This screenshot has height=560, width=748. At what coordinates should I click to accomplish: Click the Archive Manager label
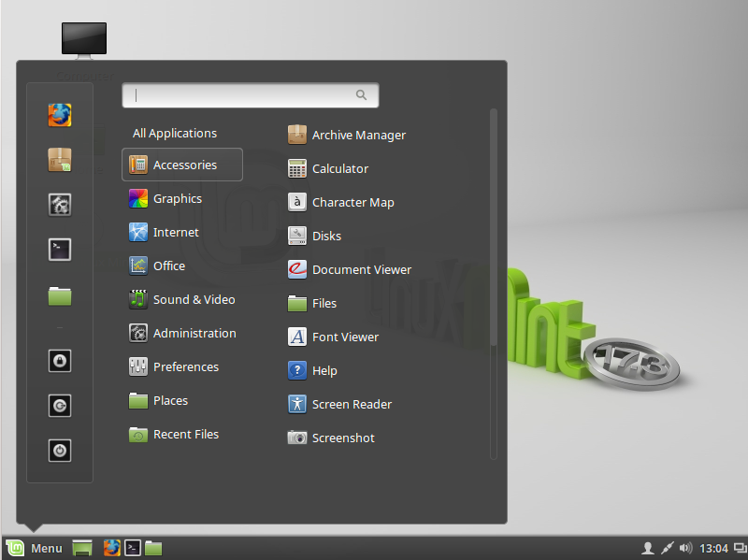pos(359,136)
